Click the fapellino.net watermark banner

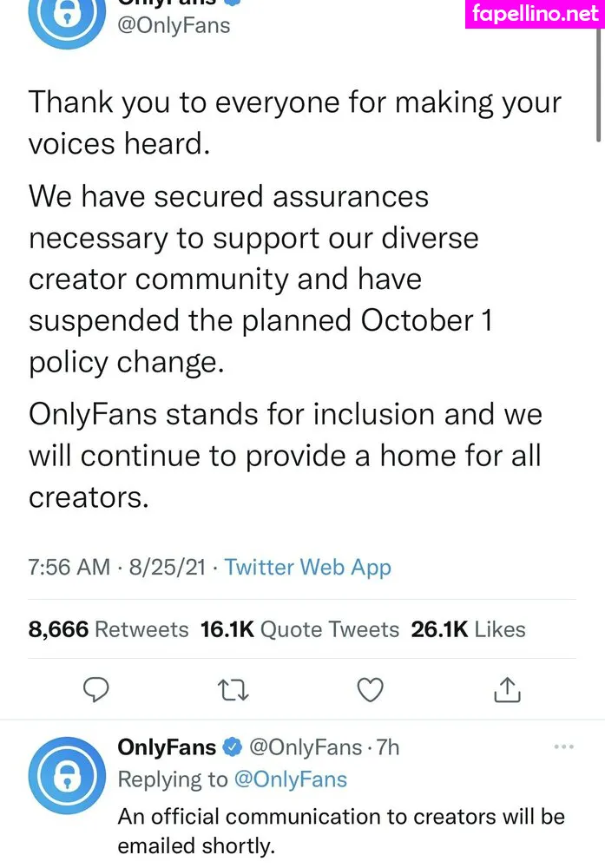click(535, 15)
